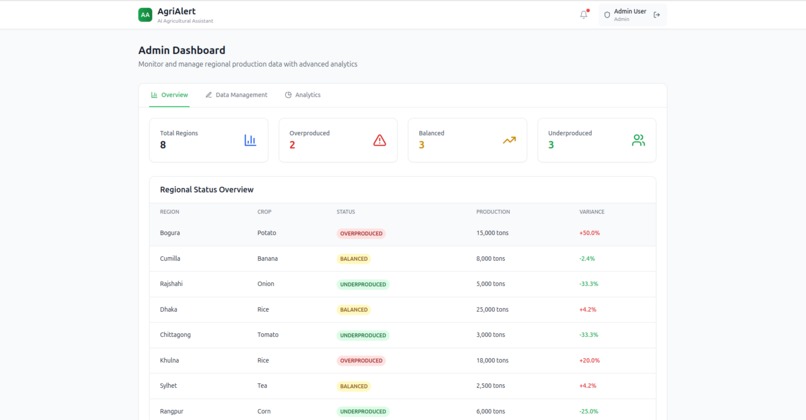Viewport: 806px width, 420px height.
Task: Click the Admin User profile name
Action: pyautogui.click(x=630, y=11)
